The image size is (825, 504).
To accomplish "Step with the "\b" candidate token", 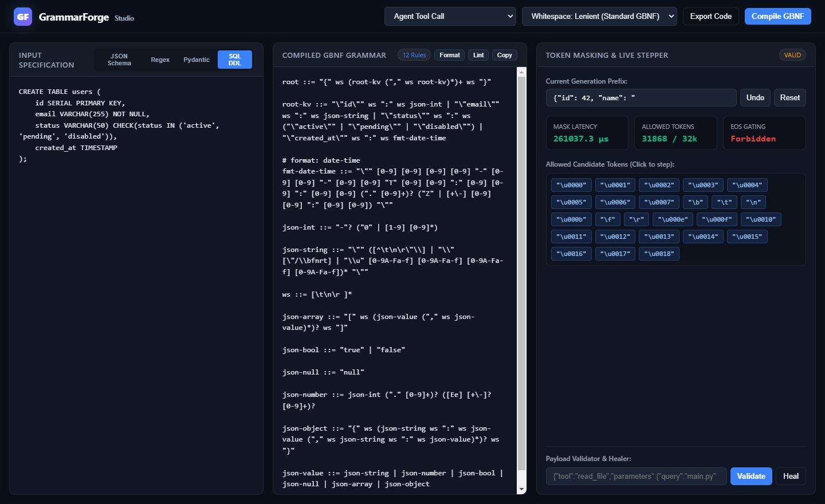I will point(696,202).
